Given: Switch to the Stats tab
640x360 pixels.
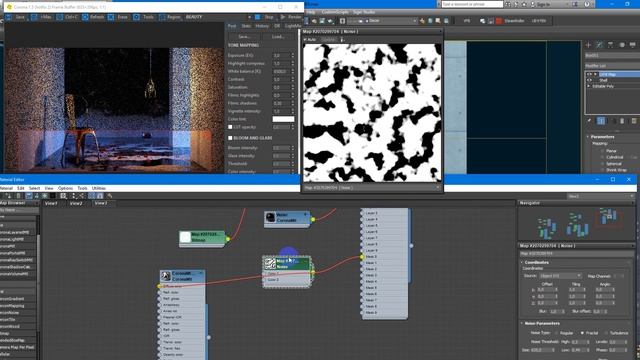Looking at the screenshot, I should [x=246, y=26].
